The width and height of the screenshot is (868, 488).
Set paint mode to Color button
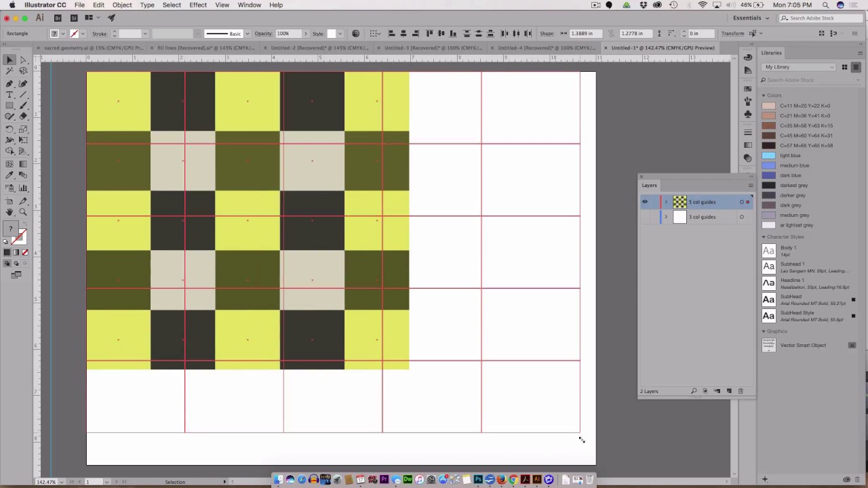(x=7, y=253)
